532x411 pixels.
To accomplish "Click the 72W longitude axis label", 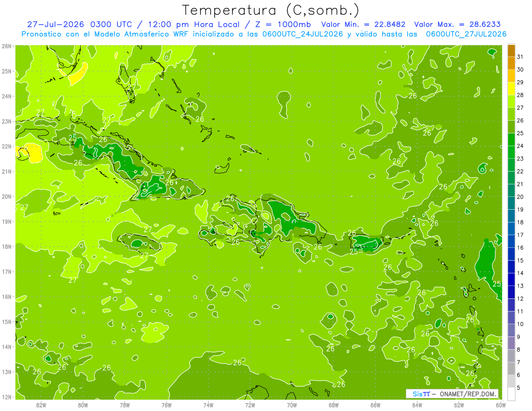I will tap(250, 405).
